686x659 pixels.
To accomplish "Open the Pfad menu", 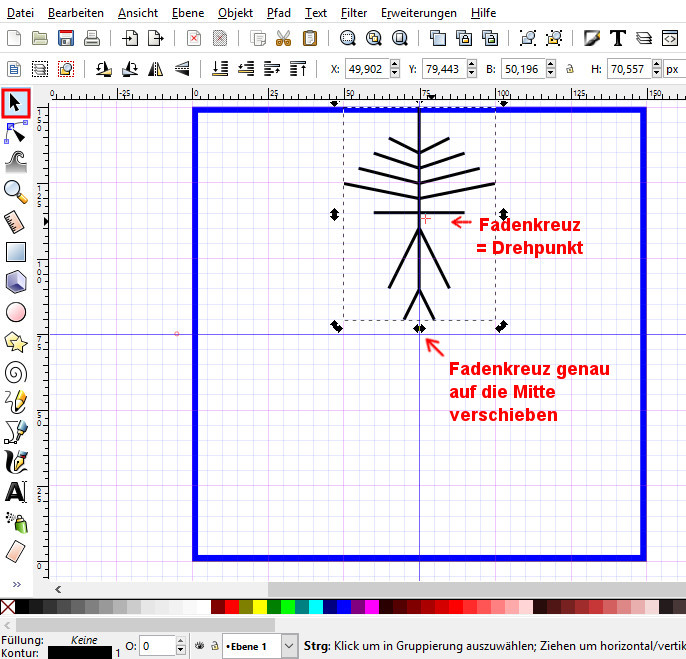I will 279,13.
